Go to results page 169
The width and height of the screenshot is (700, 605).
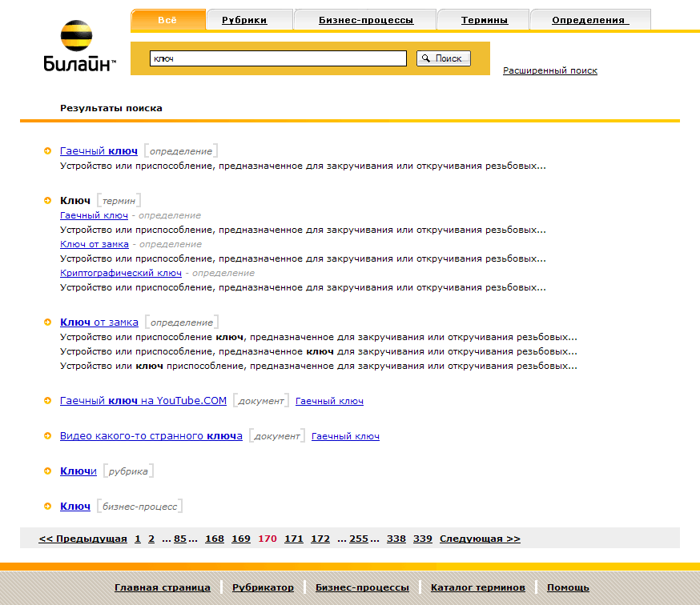(240, 539)
